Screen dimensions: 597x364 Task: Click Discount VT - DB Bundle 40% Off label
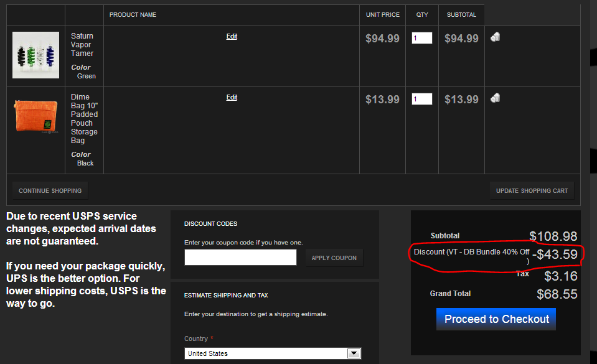(472, 256)
